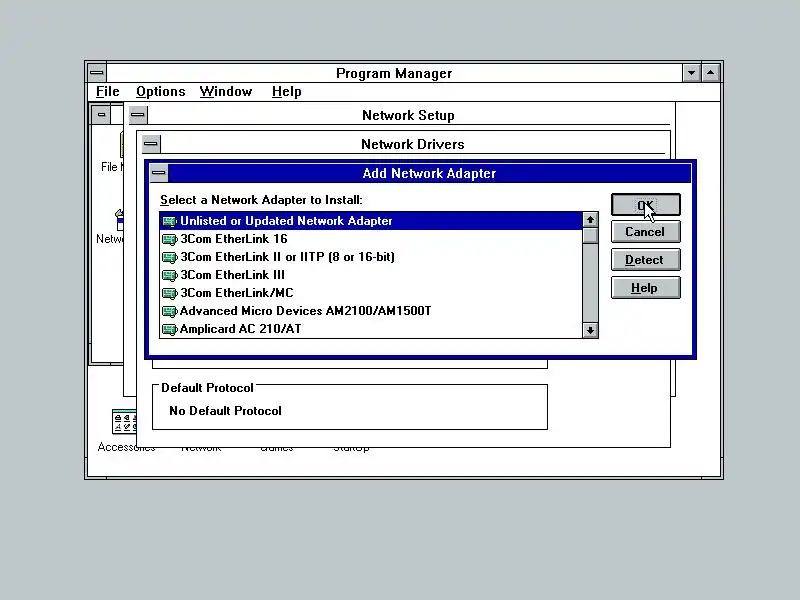Screen dimensions: 800x600
Task: Click adapter list scroll up arrow
Action: point(590,220)
